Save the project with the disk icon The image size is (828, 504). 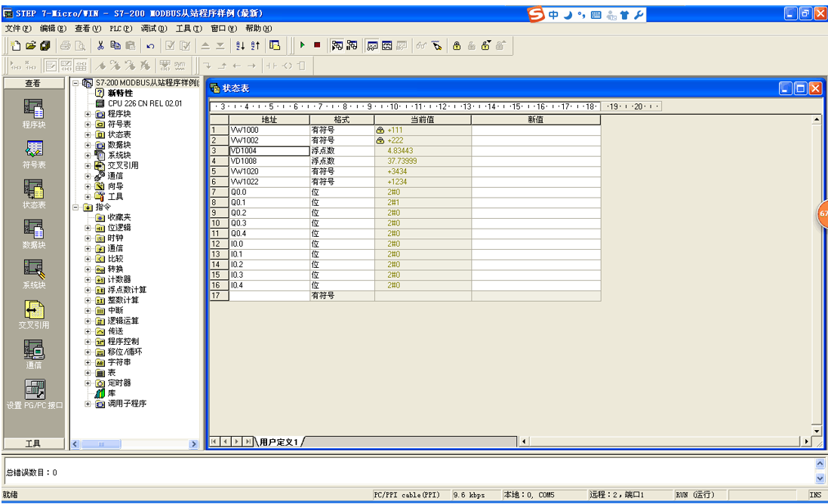pyautogui.click(x=45, y=45)
